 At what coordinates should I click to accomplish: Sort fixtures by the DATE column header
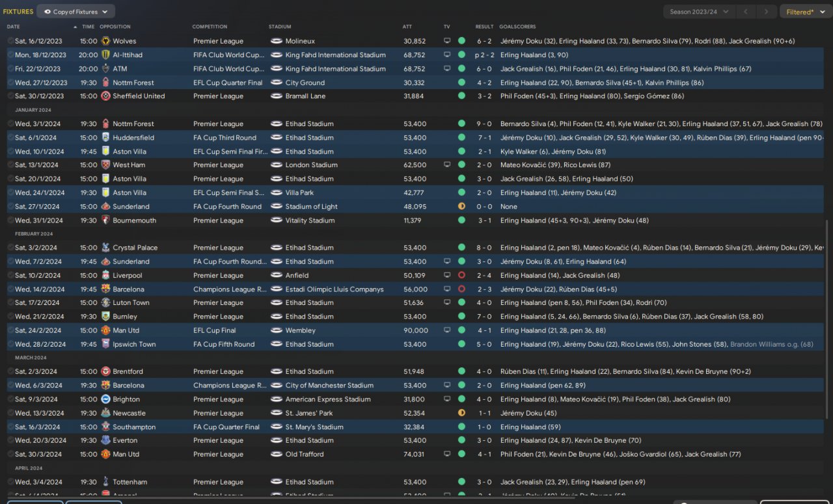pos(14,27)
